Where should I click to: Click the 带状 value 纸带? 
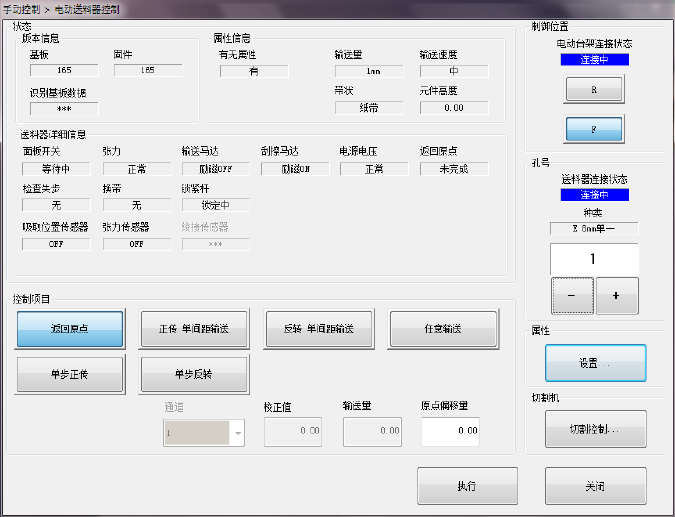tap(369, 108)
